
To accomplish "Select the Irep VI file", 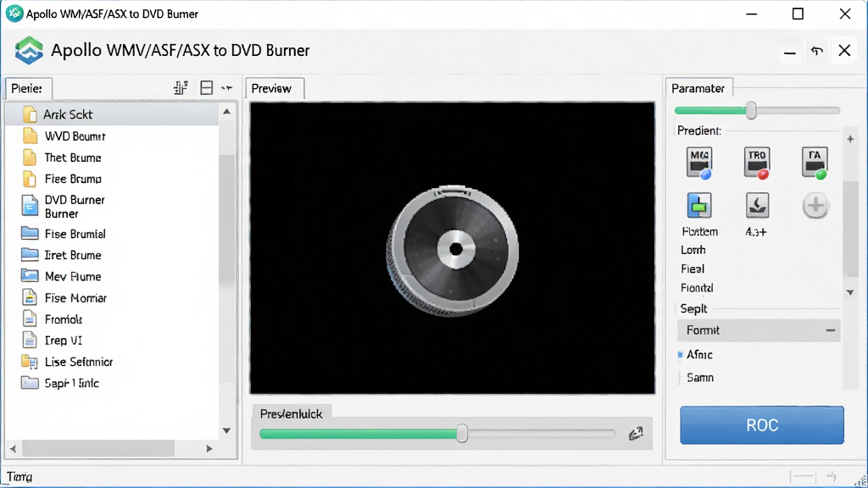I will tap(63, 341).
